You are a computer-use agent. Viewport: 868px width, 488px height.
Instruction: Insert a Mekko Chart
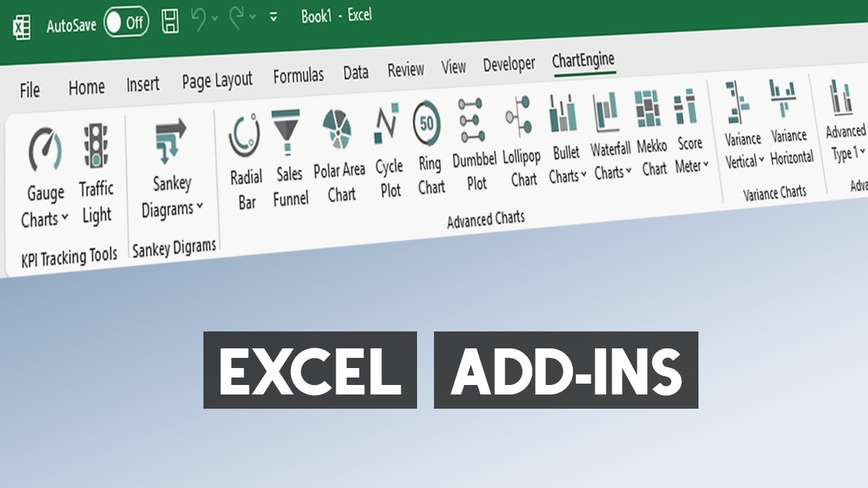coord(652,133)
